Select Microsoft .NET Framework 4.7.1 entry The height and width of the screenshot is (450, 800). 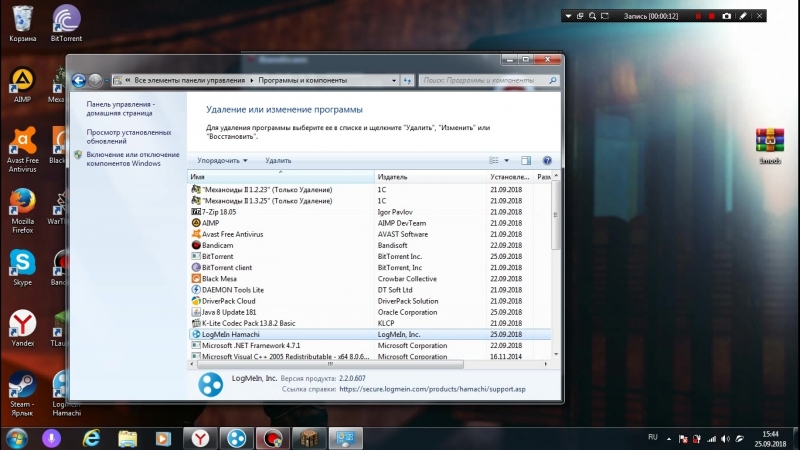pyautogui.click(x=369, y=345)
